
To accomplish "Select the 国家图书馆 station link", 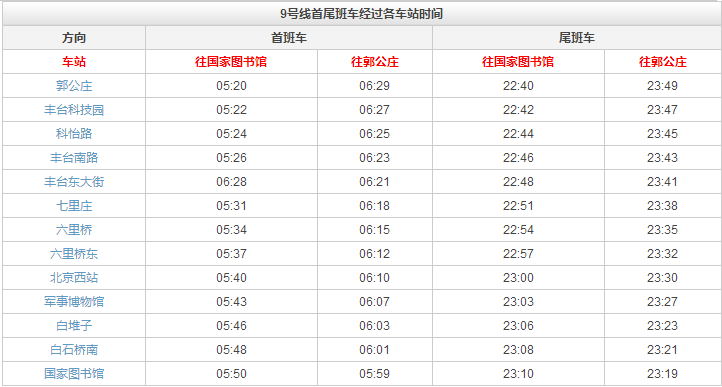I will click(74, 373).
